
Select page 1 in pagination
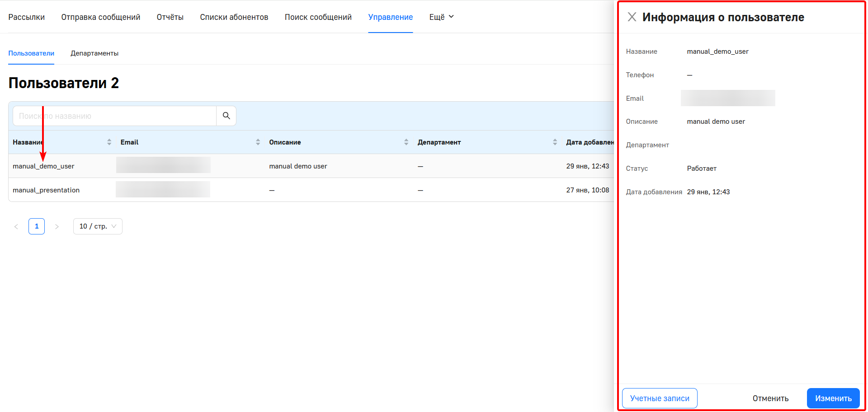(37, 226)
